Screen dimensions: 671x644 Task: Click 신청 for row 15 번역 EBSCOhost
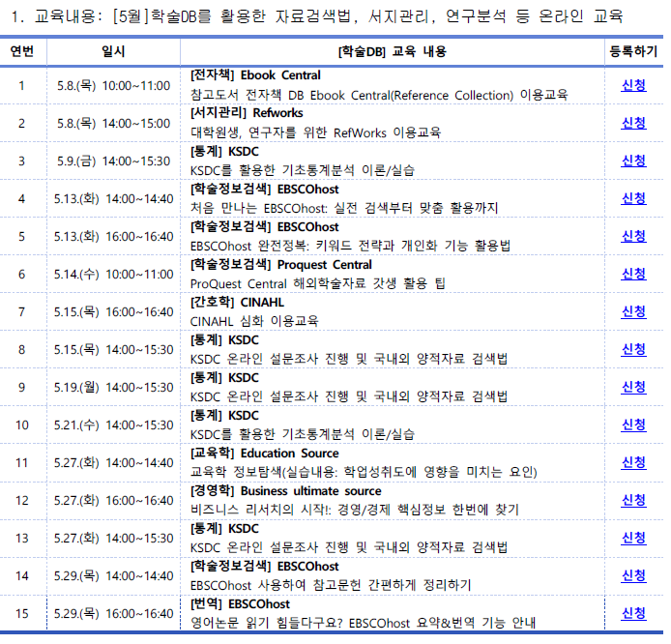pos(633,613)
